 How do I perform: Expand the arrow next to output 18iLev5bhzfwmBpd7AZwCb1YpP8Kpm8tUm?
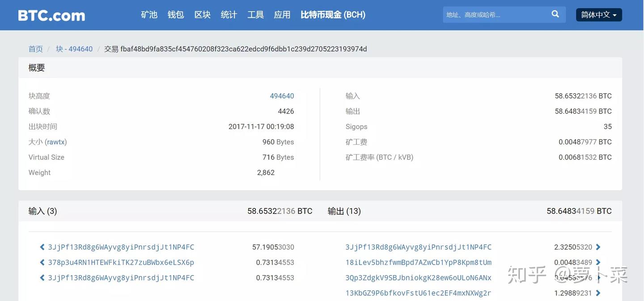599,262
